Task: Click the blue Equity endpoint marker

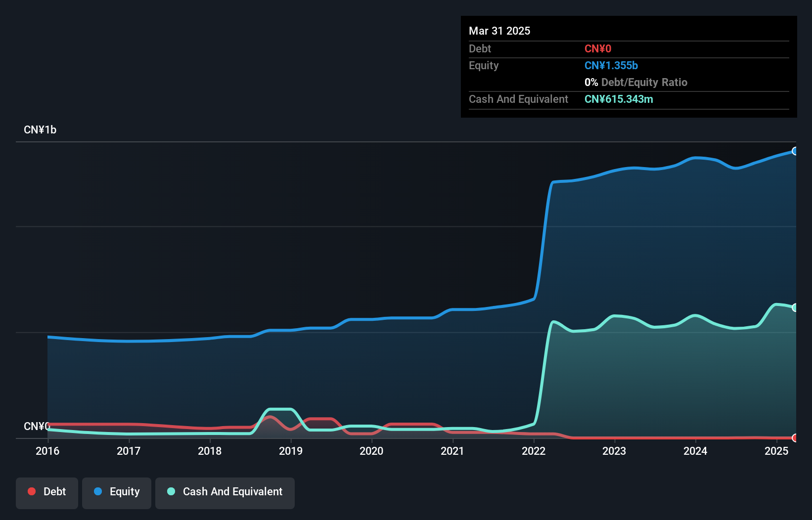Action: pyautogui.click(x=795, y=151)
